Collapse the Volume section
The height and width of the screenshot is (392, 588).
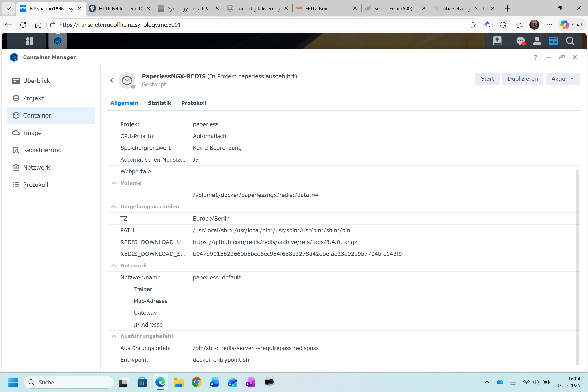tap(114, 183)
